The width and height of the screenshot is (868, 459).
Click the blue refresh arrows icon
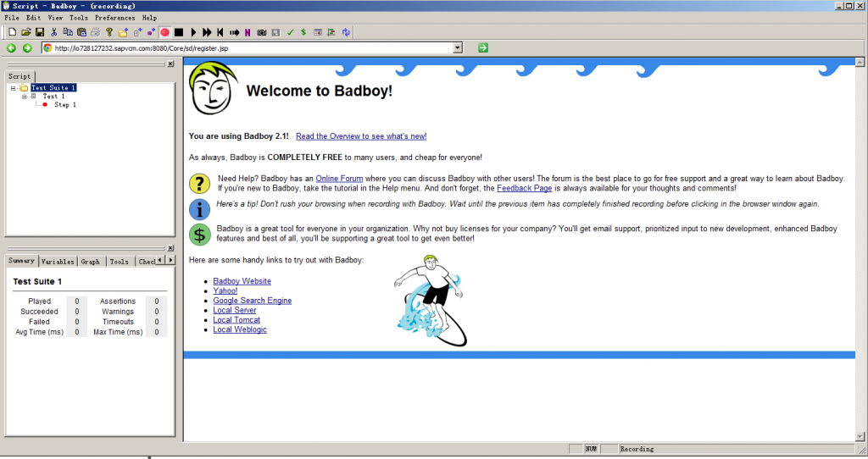click(346, 32)
